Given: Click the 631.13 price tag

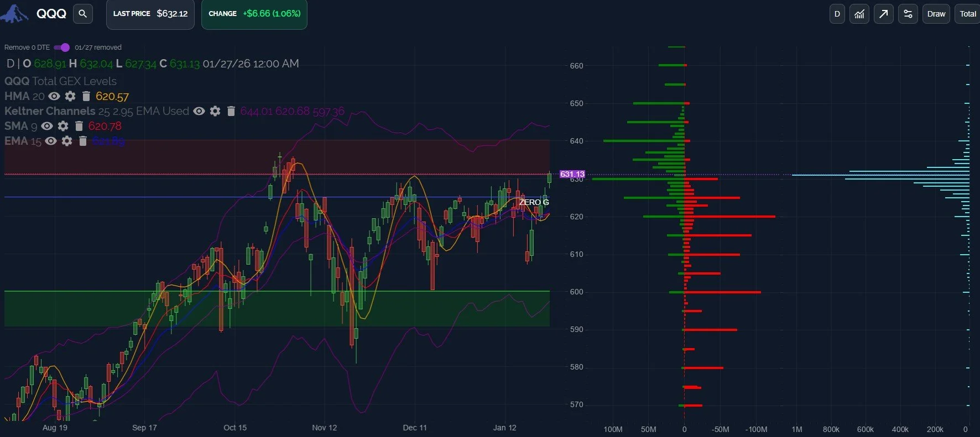Looking at the screenshot, I should click(572, 174).
